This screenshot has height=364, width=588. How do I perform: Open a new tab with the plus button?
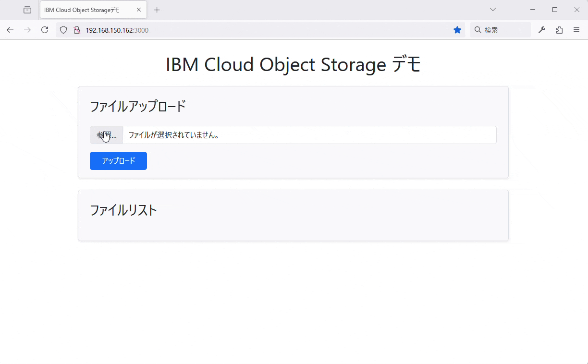pos(157,10)
